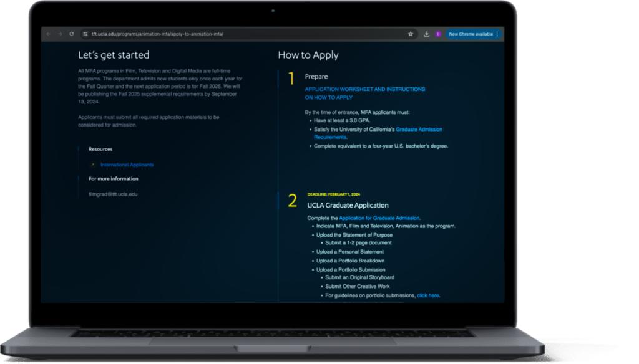Click the New Chrome available button
The image size is (639, 364).
[x=471, y=34]
